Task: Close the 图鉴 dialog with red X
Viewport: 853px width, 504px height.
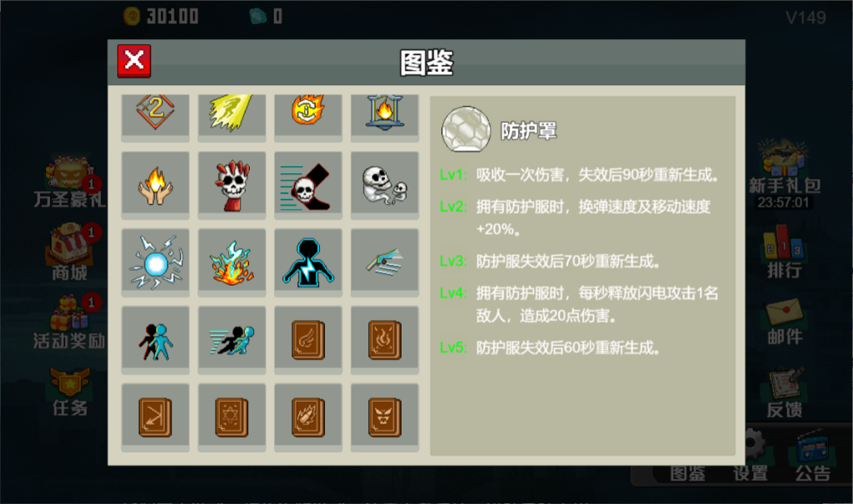Action: pos(134,61)
